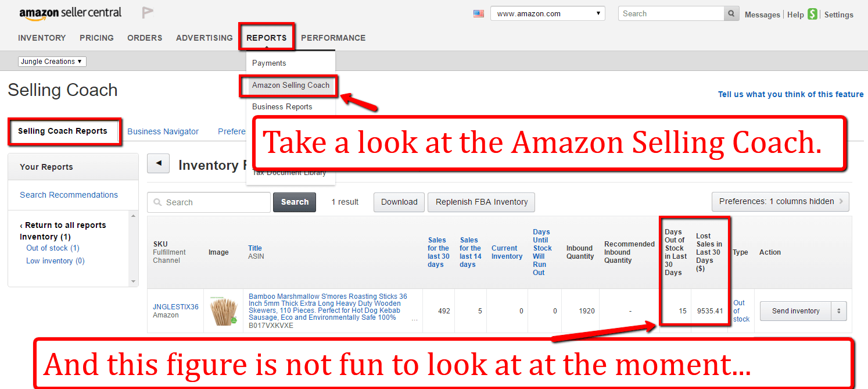868x389 pixels.
Task: Click Tell us what you think link
Action: click(791, 94)
